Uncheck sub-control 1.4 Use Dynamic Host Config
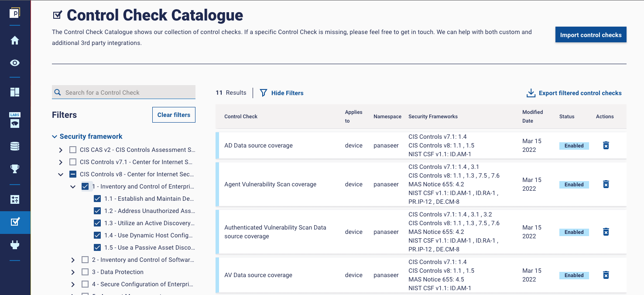 click(97, 235)
